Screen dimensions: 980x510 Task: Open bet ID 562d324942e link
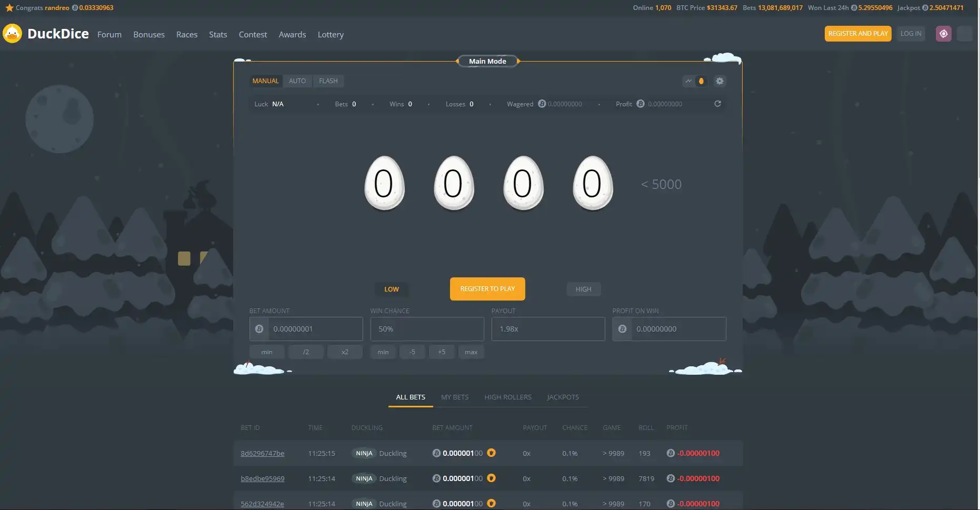pyautogui.click(x=262, y=504)
